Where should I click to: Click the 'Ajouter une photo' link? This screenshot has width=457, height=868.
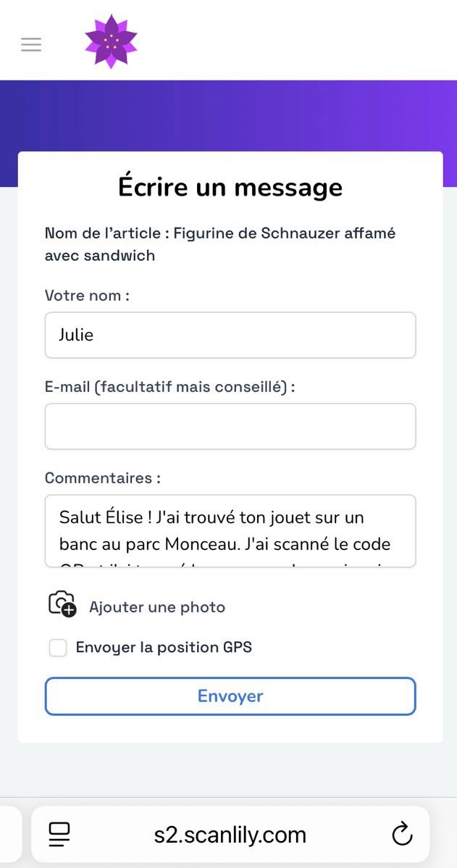pos(156,607)
